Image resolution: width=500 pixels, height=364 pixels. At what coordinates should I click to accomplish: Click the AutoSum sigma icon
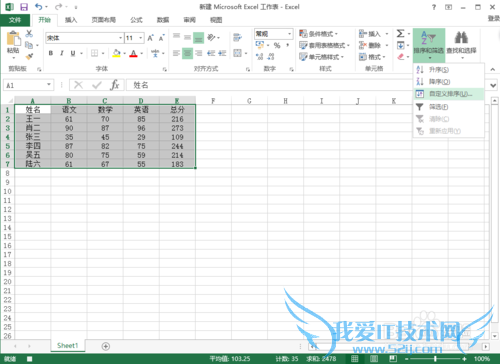tap(400, 33)
